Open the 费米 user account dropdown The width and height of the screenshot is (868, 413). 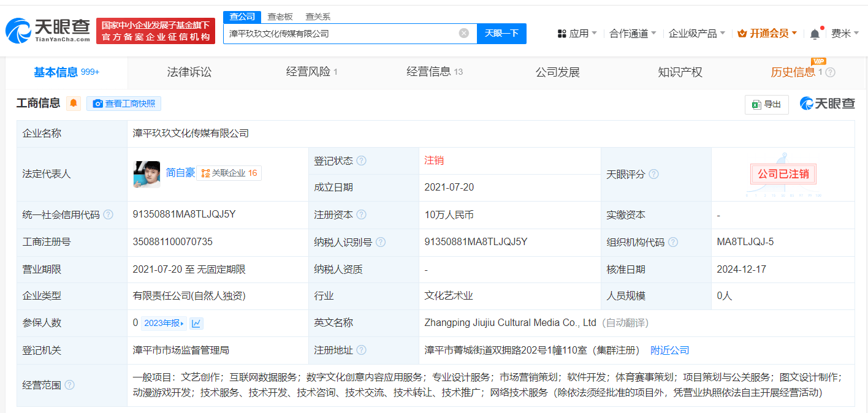[845, 33]
